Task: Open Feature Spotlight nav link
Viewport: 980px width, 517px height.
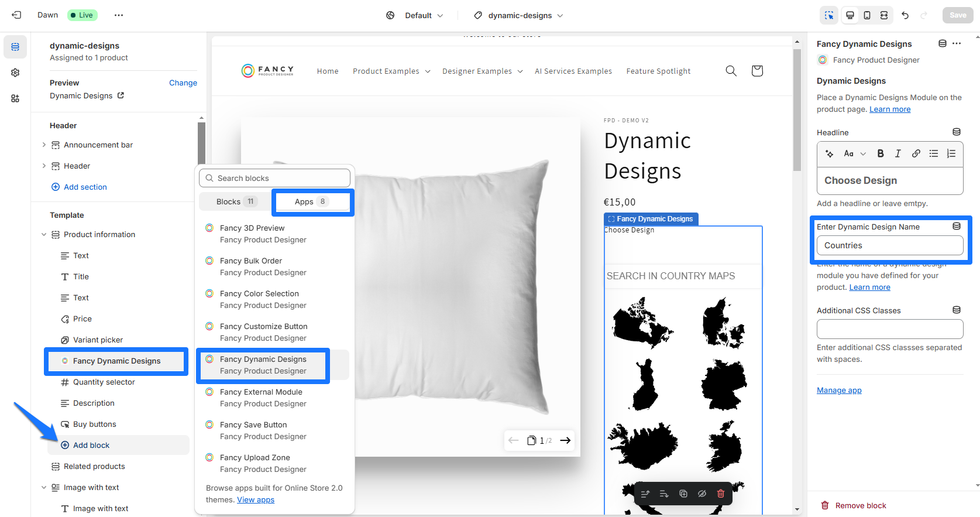Action: (x=658, y=71)
